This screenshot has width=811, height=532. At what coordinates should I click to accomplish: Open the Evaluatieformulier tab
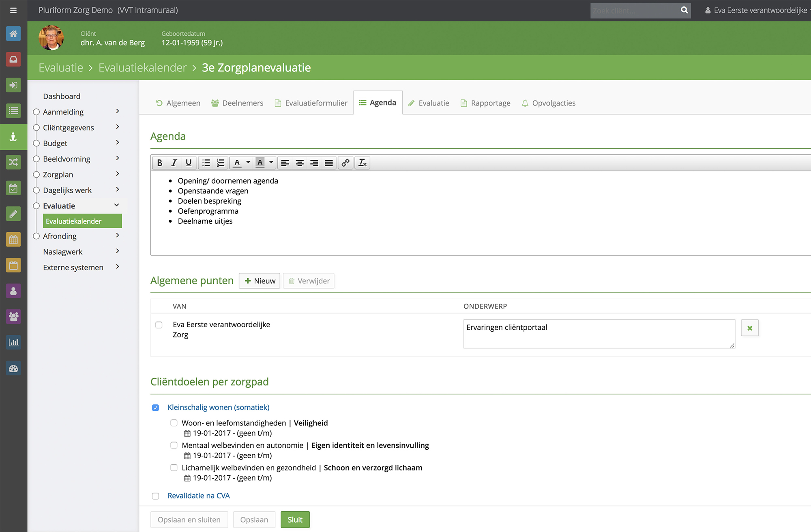pyautogui.click(x=311, y=103)
